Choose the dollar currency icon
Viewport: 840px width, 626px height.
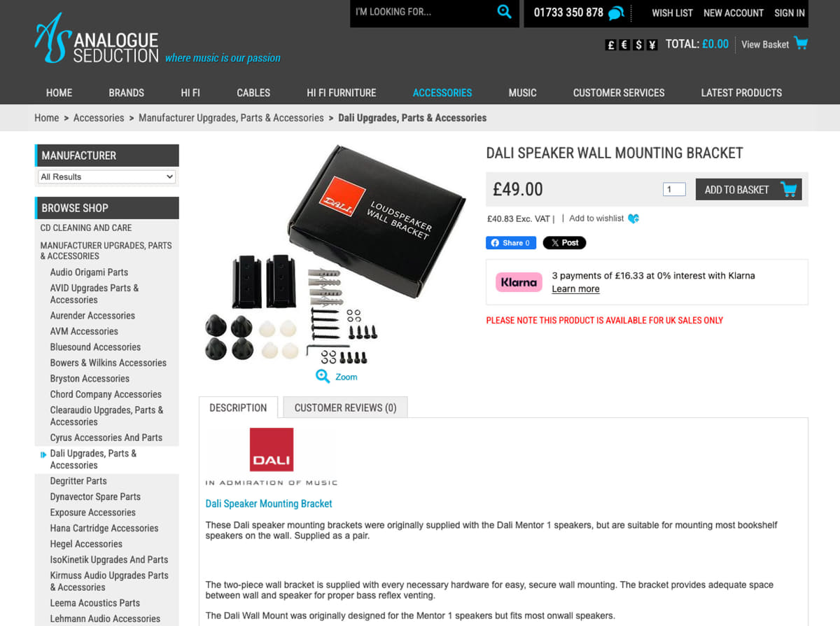point(638,45)
